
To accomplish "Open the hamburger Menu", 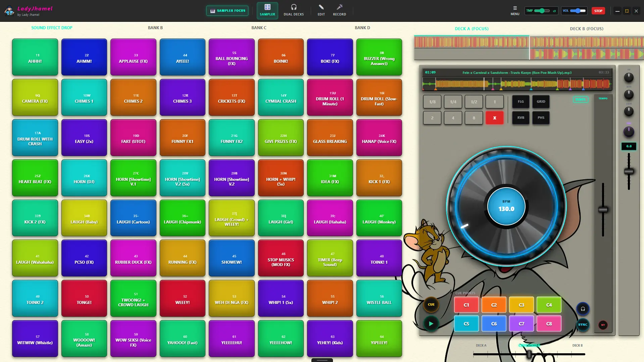I will pyautogui.click(x=515, y=11).
